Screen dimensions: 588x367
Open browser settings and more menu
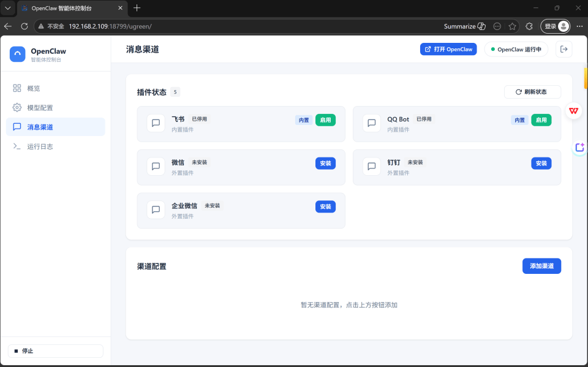tap(579, 26)
